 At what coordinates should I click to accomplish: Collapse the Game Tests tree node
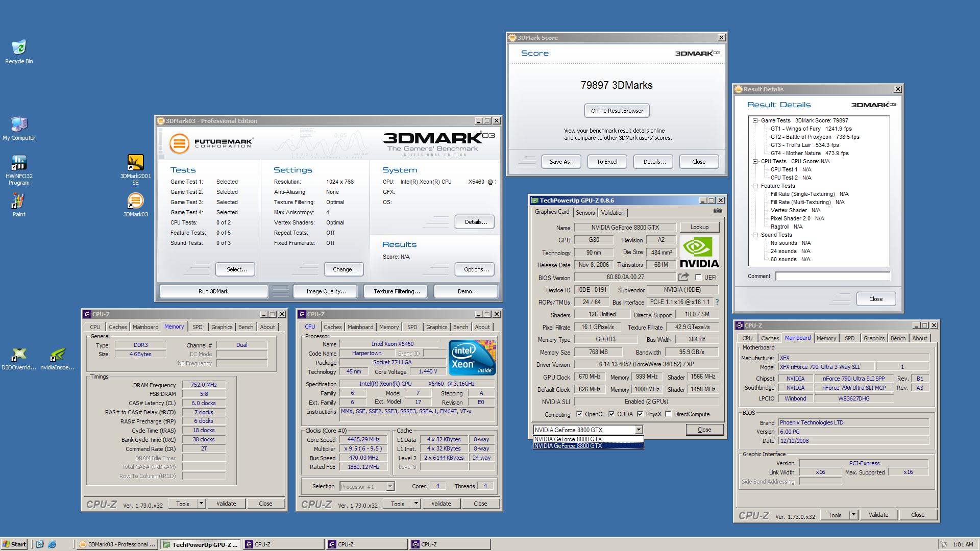point(755,121)
